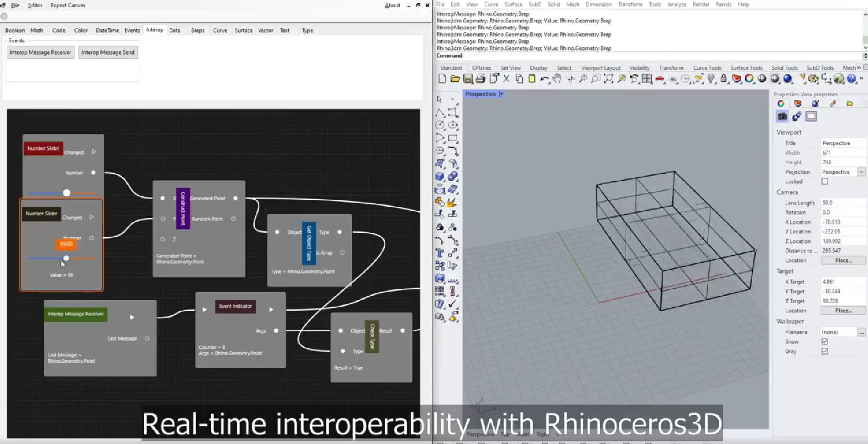Open the camera view properties icon
The width and height of the screenshot is (868, 444).
coord(782,116)
